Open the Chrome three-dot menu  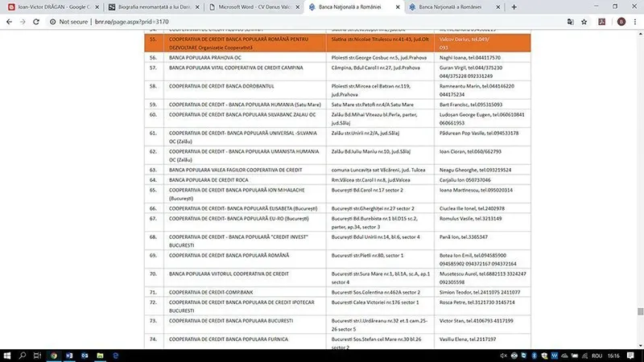tap(635, 22)
